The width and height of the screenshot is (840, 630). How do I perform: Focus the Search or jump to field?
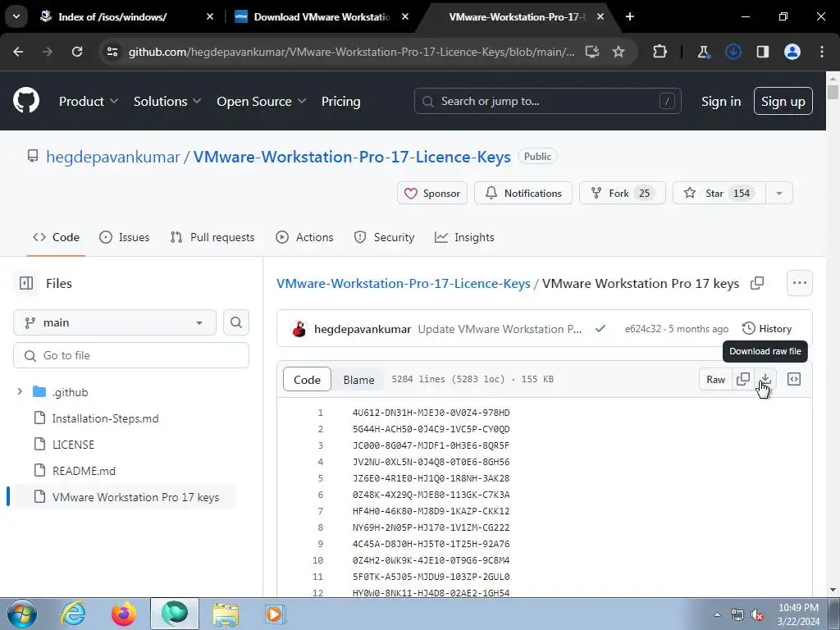[547, 101]
